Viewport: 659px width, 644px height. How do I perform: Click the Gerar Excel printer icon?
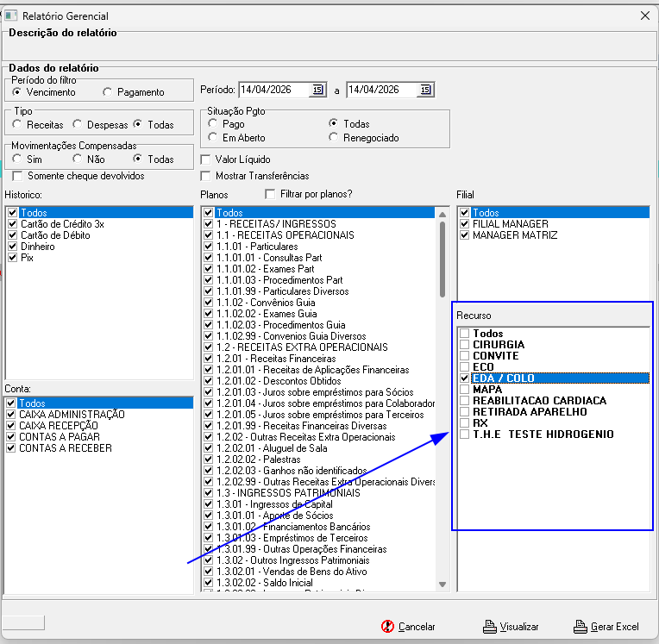581,627
